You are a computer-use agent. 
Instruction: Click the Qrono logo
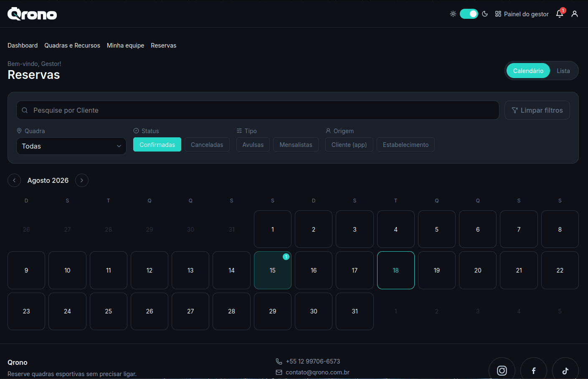[x=32, y=14]
